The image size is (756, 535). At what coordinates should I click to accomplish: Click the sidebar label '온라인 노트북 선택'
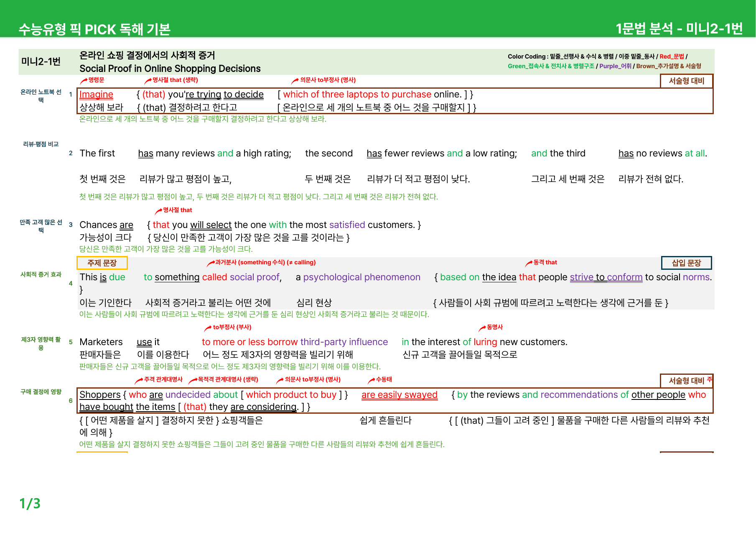tap(41, 96)
